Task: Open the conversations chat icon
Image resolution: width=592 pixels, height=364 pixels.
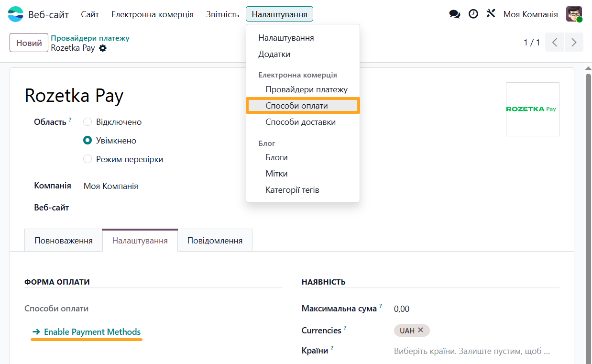Action: tap(455, 14)
